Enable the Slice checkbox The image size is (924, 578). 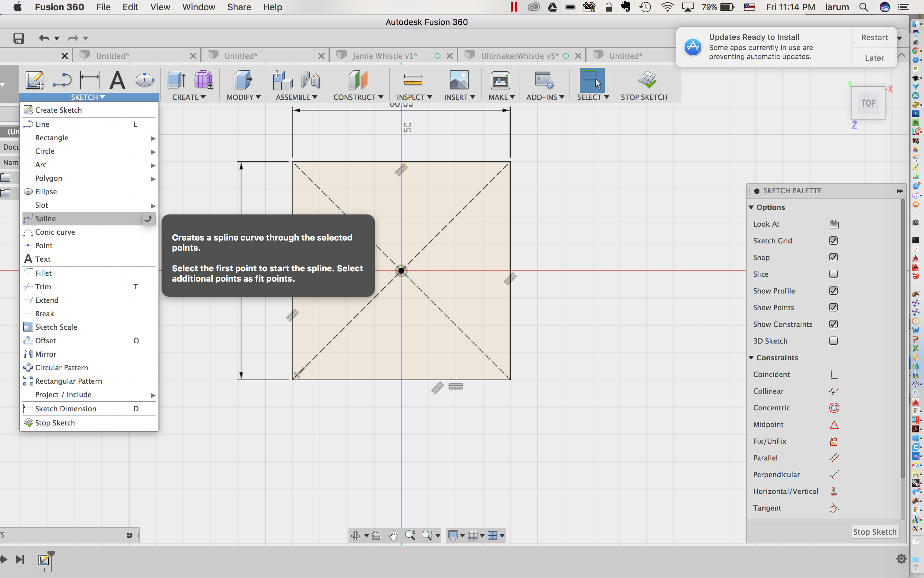click(x=834, y=275)
